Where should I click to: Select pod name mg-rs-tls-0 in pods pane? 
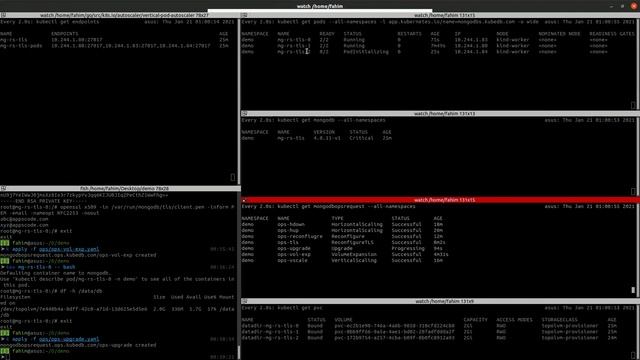coord(294,40)
